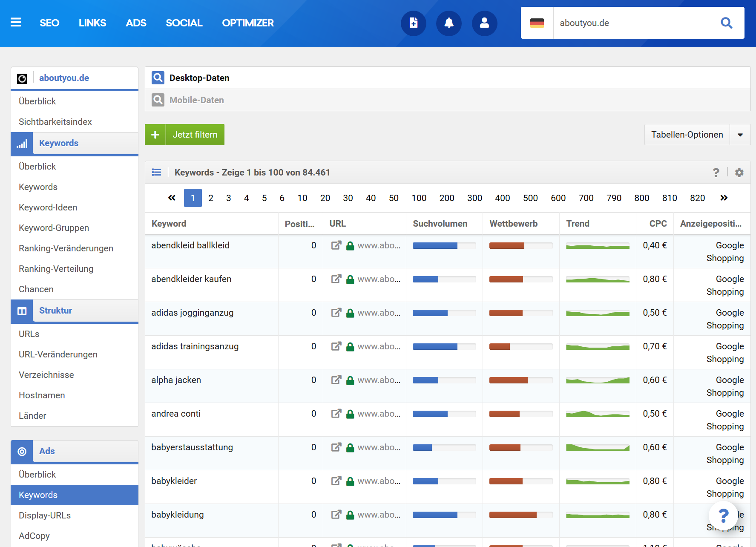Click Suchvolumen bar for adidas jogginganzug

pyautogui.click(x=444, y=313)
